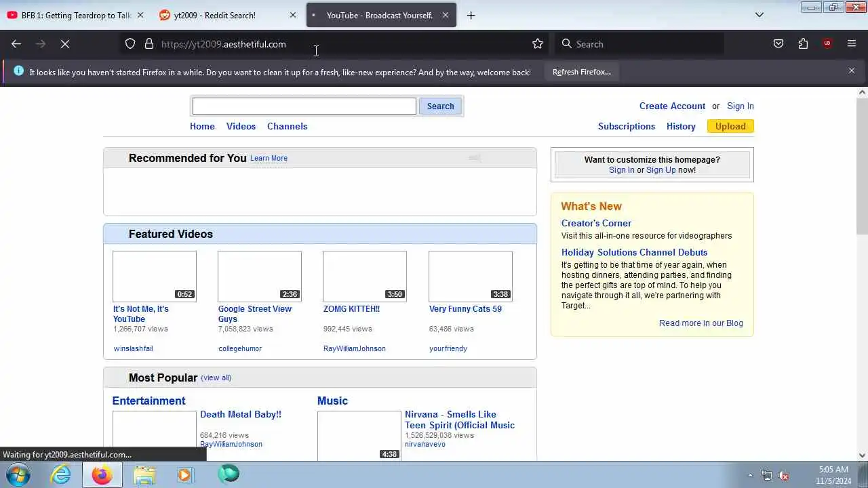Click Learn More beside Recommended for You

[269, 158]
